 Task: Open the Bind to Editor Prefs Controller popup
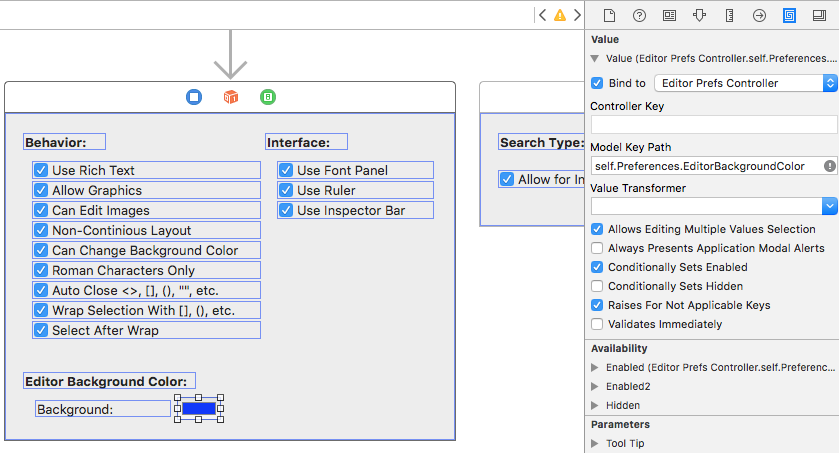click(x=746, y=83)
